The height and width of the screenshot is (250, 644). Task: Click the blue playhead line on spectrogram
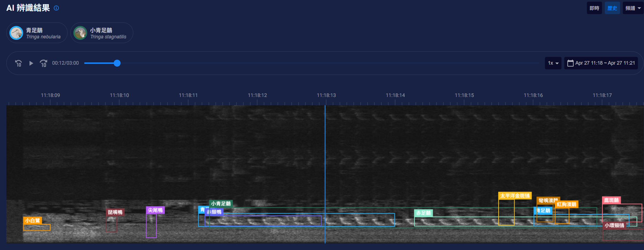click(x=325, y=174)
